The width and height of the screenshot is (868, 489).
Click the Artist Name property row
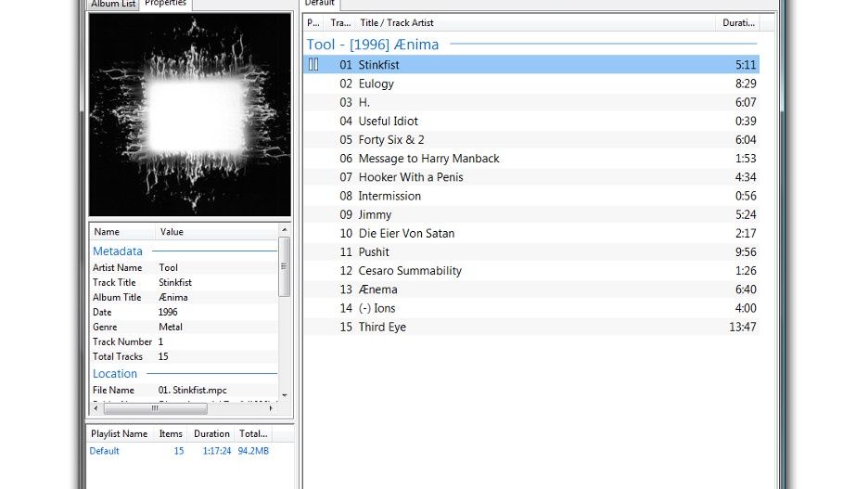[184, 267]
